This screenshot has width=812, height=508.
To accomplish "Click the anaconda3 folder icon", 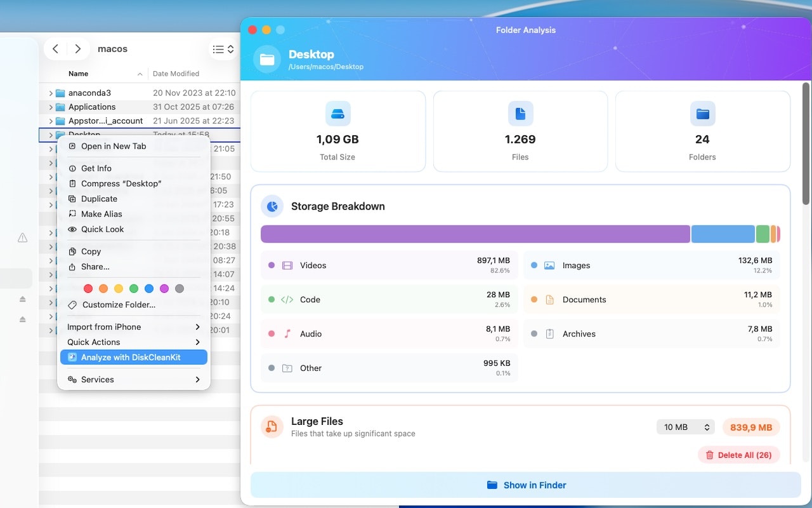I will coord(60,93).
